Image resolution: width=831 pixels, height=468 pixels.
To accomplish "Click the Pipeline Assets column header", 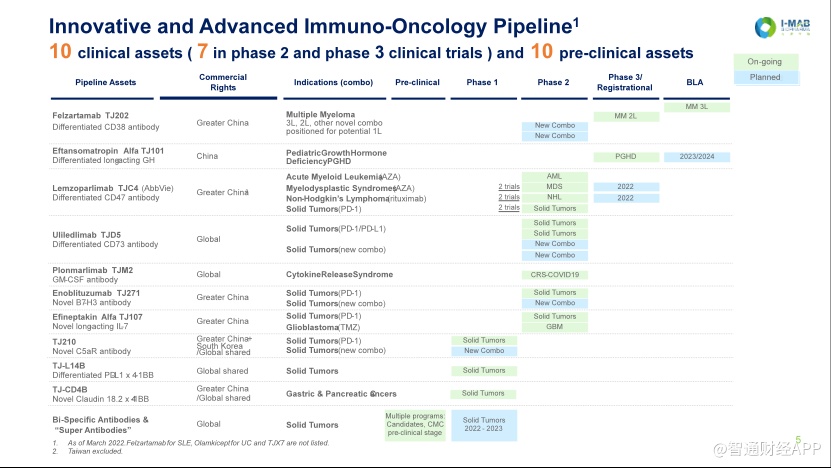I will (x=105, y=82).
